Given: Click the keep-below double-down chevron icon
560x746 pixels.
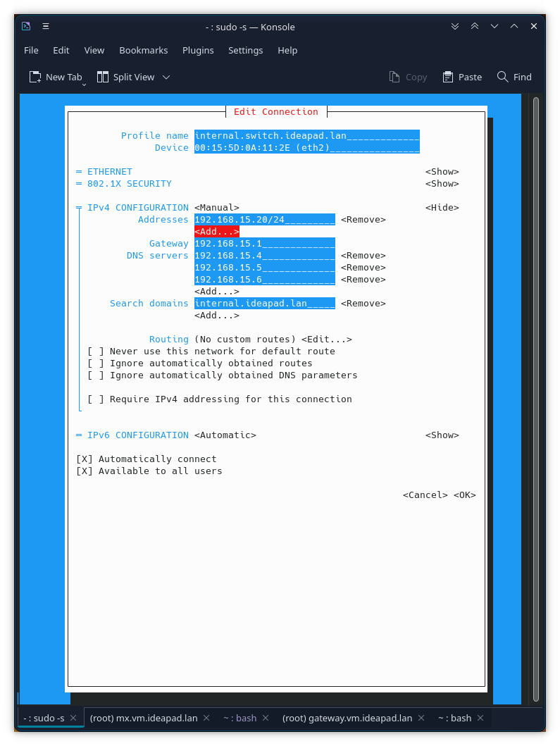Looking at the screenshot, I should 455,26.
